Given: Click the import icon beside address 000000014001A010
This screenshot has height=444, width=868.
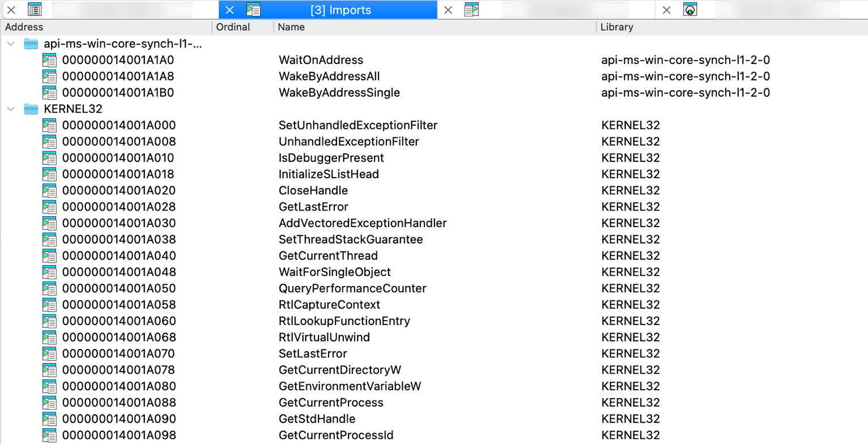Looking at the screenshot, I should [x=50, y=158].
